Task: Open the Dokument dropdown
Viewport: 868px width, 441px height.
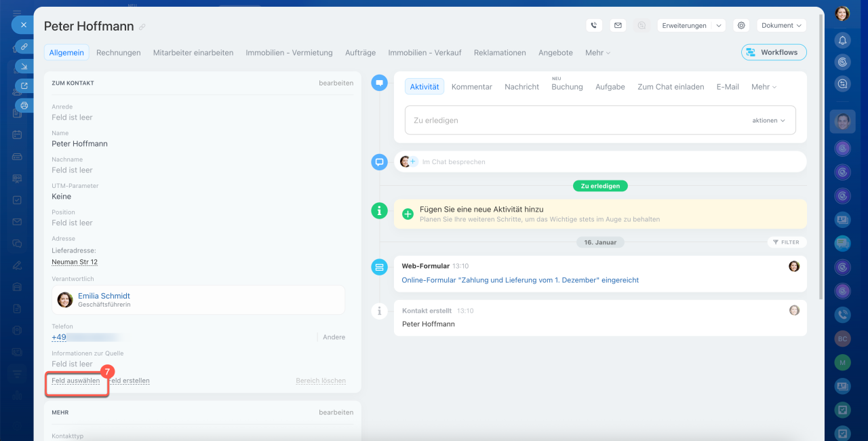Action: point(781,25)
